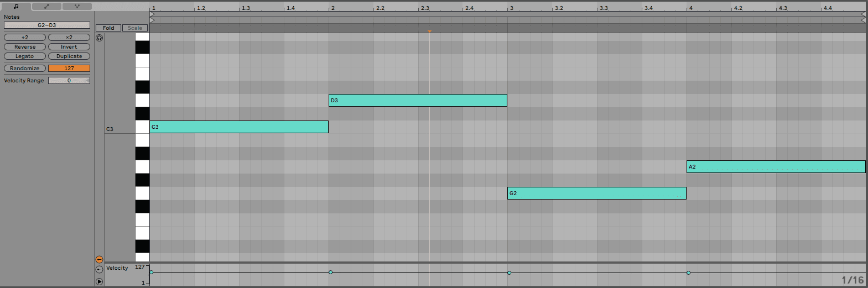Switch to the Notes tab
The height and width of the screenshot is (288, 868).
tap(16, 6)
